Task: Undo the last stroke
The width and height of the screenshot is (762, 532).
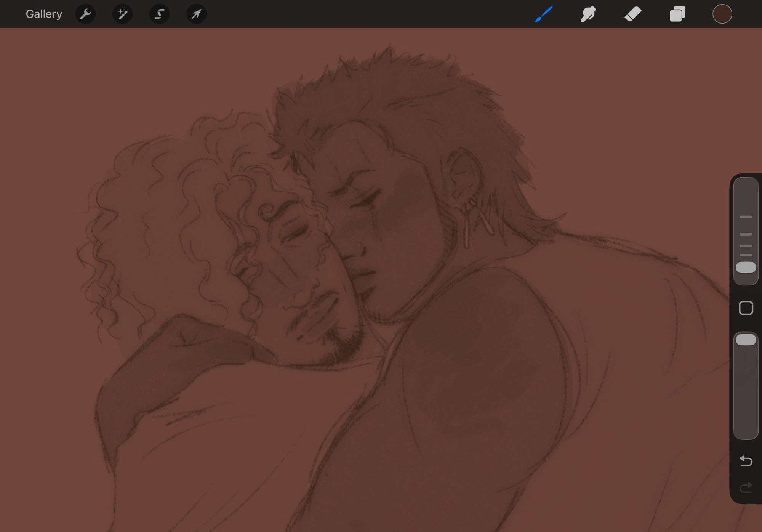Action: tap(746, 461)
